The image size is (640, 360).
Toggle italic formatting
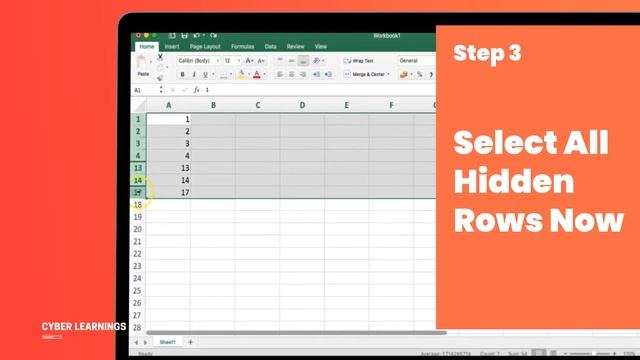tap(194, 74)
